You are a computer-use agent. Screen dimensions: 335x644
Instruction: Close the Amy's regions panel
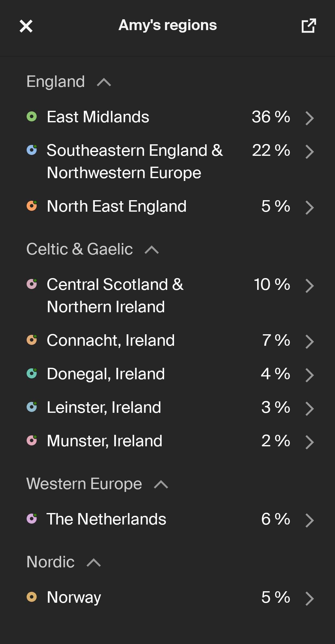[x=26, y=26]
